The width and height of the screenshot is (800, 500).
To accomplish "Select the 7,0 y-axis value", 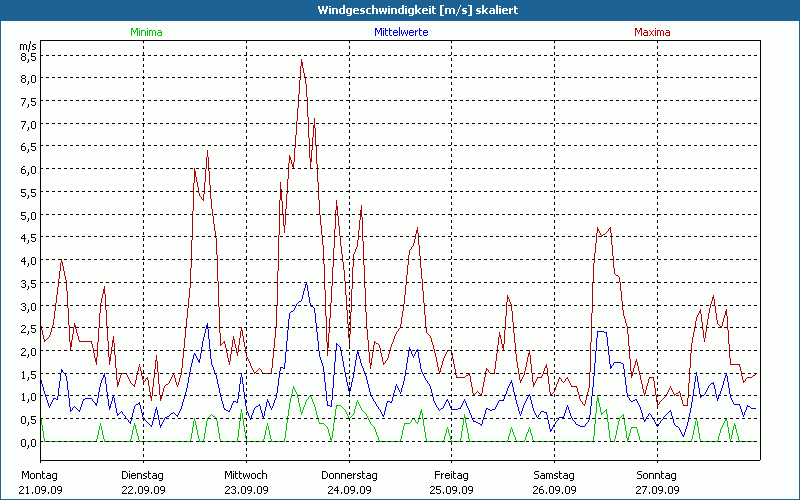I will click(x=28, y=124).
